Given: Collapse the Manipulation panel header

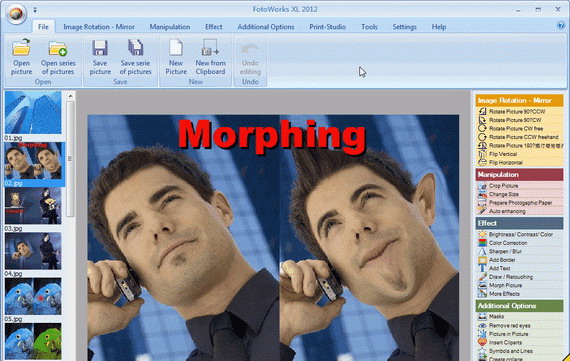Looking at the screenshot, I should [519, 175].
